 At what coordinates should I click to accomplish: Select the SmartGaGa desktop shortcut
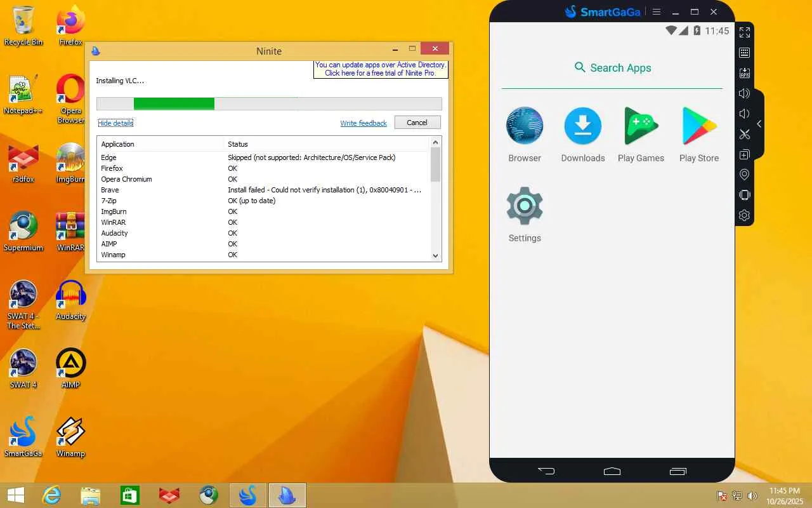[23, 437]
